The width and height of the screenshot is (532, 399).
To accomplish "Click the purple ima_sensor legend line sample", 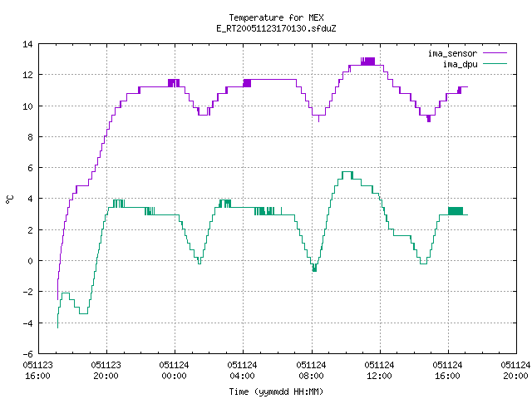I will click(495, 53).
